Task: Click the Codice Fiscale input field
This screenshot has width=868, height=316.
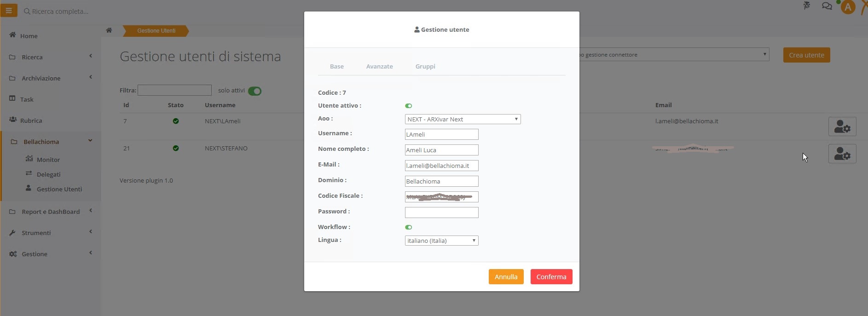Action: tap(441, 197)
